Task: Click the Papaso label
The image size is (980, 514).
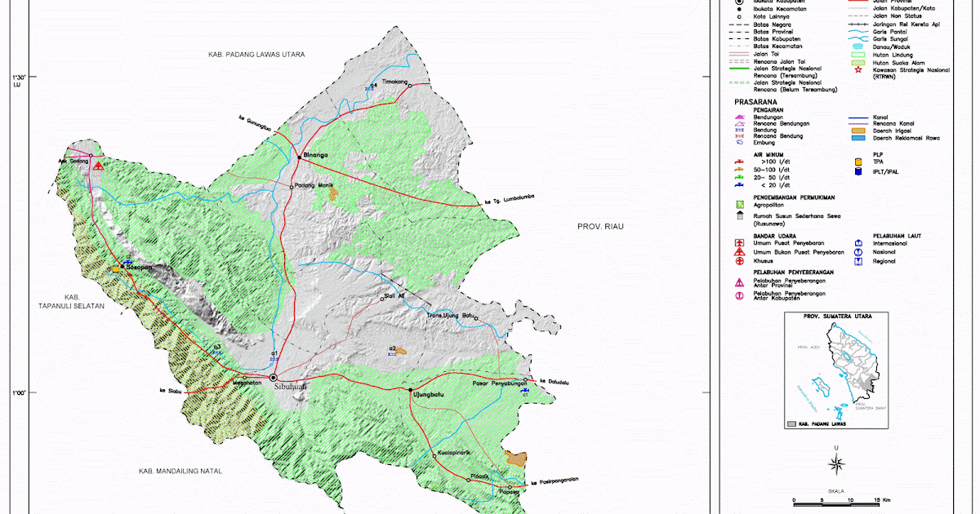Action: tap(510, 491)
